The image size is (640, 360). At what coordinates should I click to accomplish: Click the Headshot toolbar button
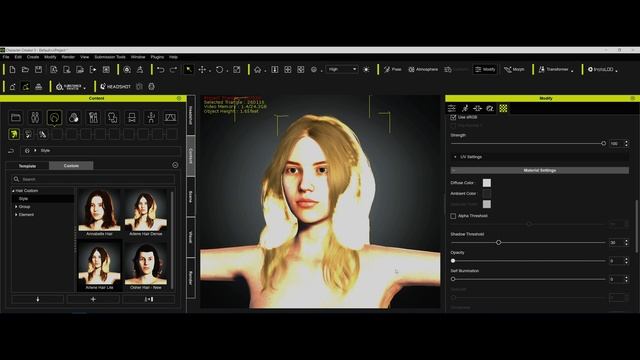(116, 87)
